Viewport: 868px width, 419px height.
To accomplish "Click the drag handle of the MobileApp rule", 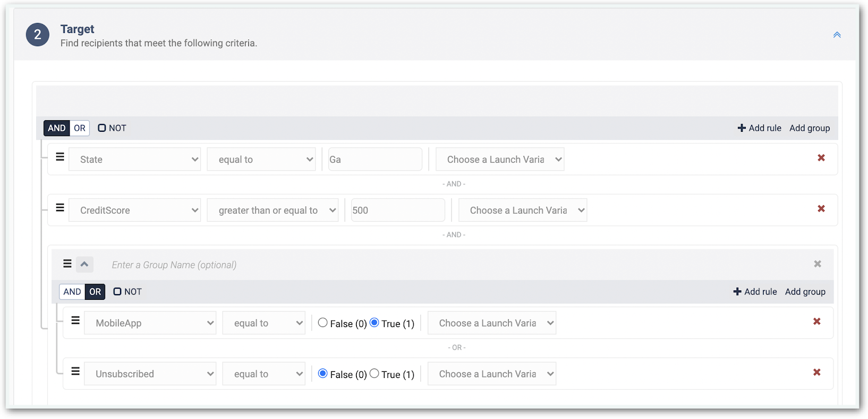I will (75, 321).
